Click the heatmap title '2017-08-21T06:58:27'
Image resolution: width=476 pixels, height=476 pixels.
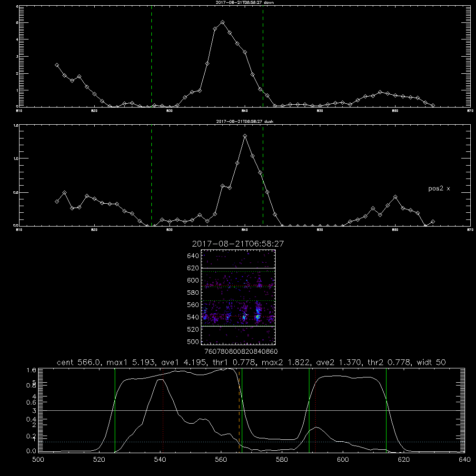(238, 244)
